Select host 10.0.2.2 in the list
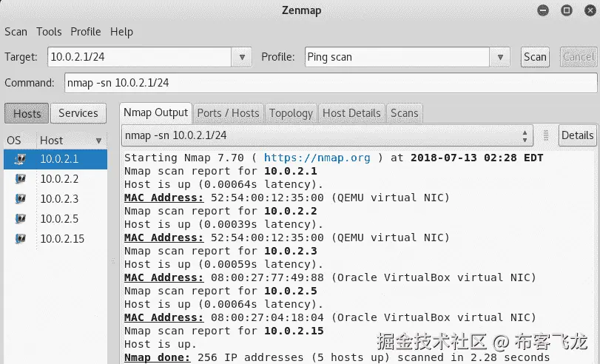Image resolution: width=600 pixels, height=364 pixels. point(55,179)
